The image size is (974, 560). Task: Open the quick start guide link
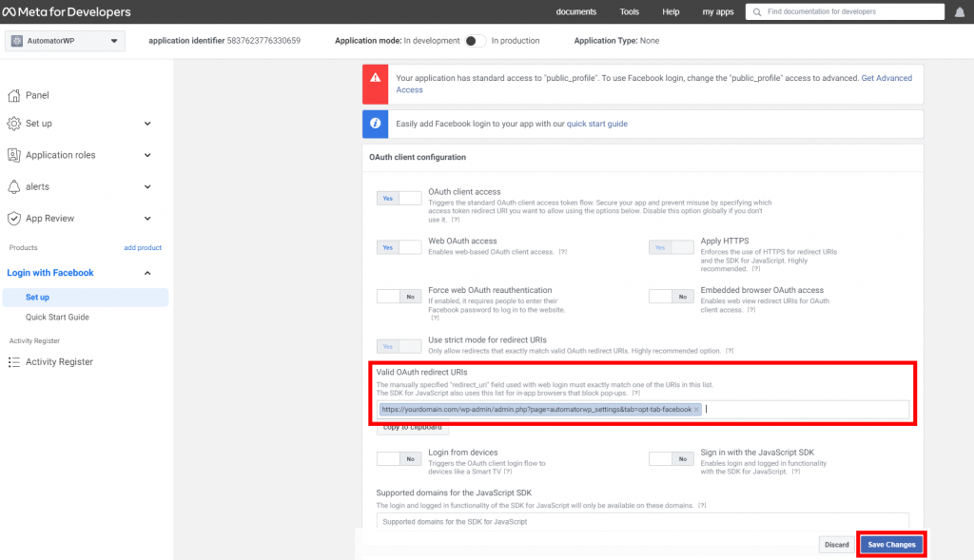[597, 124]
